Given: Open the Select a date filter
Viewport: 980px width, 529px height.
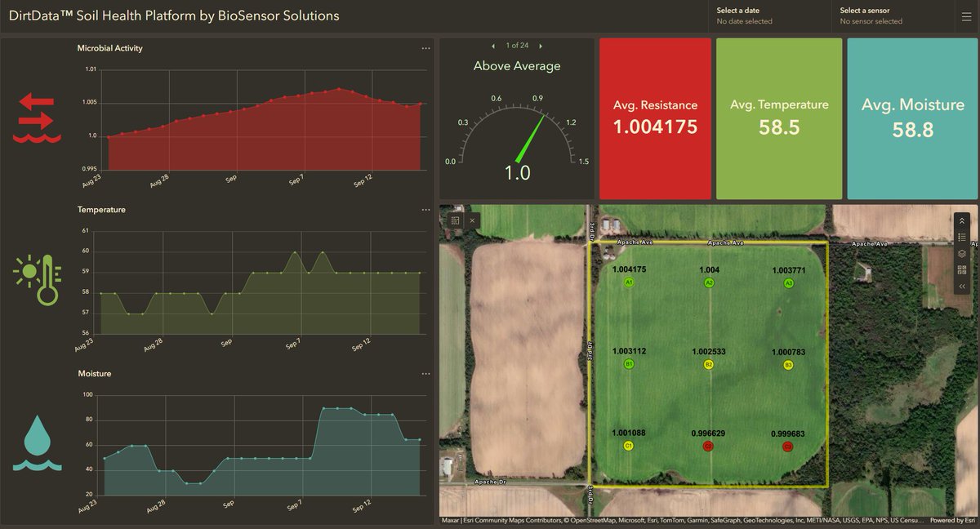Looking at the screenshot, I should click(x=770, y=16).
